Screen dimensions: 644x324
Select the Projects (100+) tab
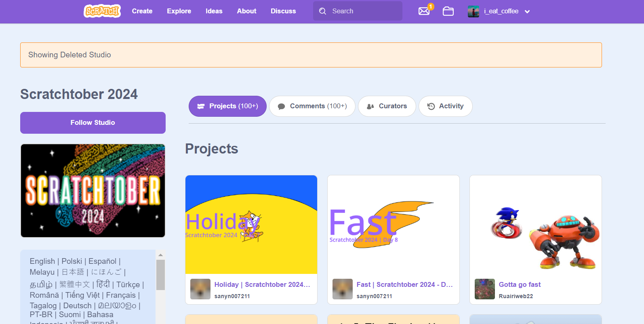point(227,106)
